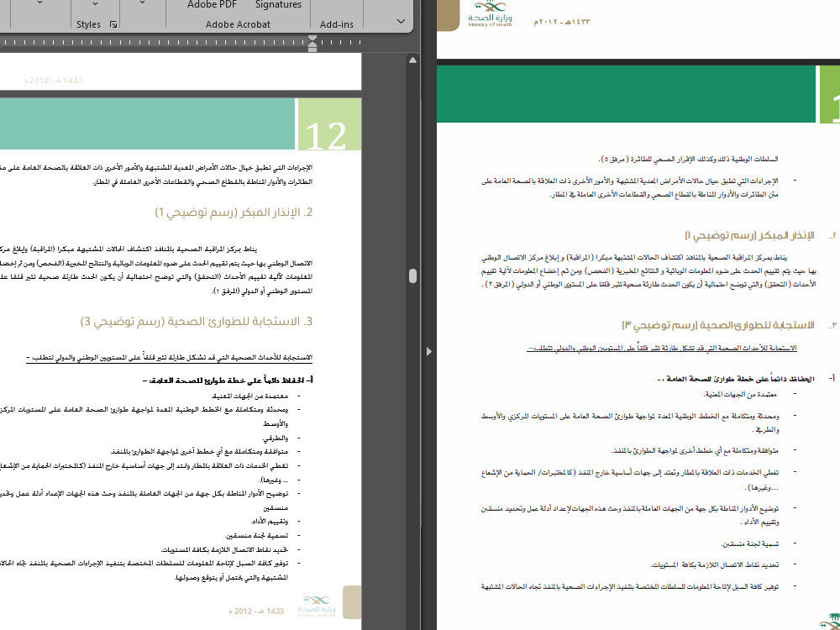Click the Word header date '1443 هـ -2012 م'
Viewport: 840px width, 630px height.
(54, 81)
